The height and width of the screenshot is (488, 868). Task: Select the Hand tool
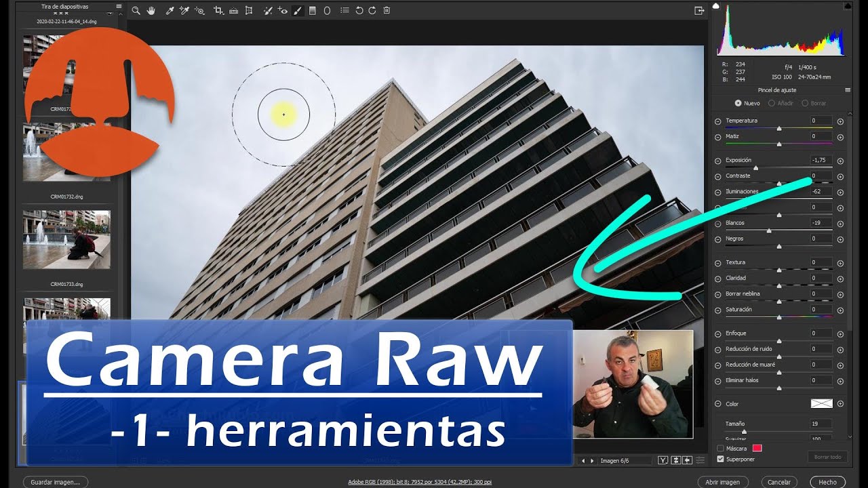(151, 10)
